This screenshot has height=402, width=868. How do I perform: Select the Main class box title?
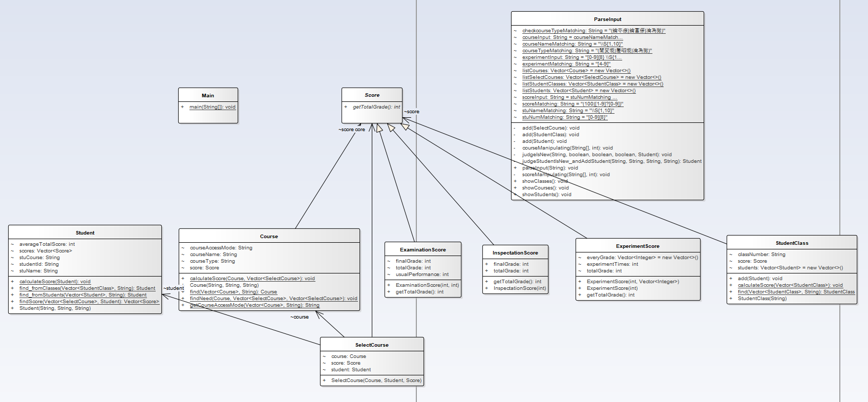[x=208, y=95]
